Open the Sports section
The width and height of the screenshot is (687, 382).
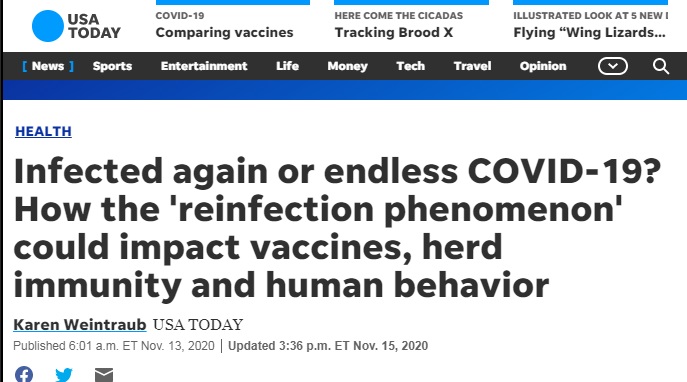[112, 66]
